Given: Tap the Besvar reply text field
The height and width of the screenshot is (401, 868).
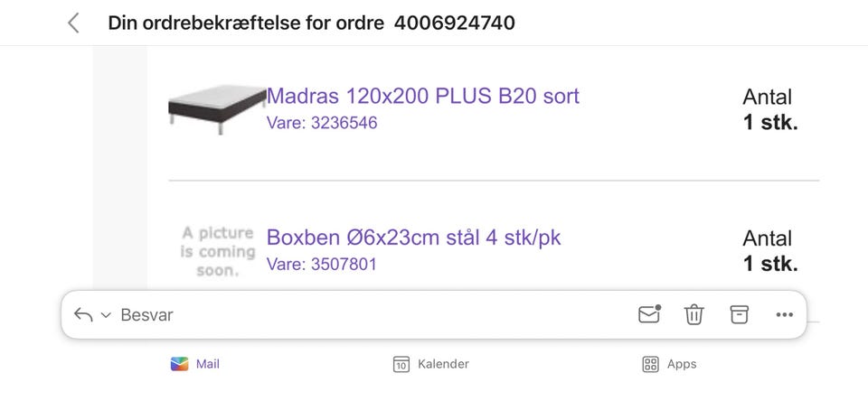Looking at the screenshot, I should pos(147,314).
